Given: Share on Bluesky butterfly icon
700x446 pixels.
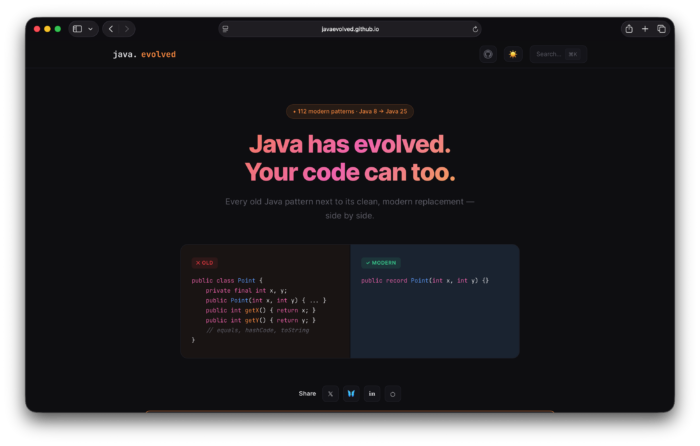Looking at the screenshot, I should pos(351,394).
